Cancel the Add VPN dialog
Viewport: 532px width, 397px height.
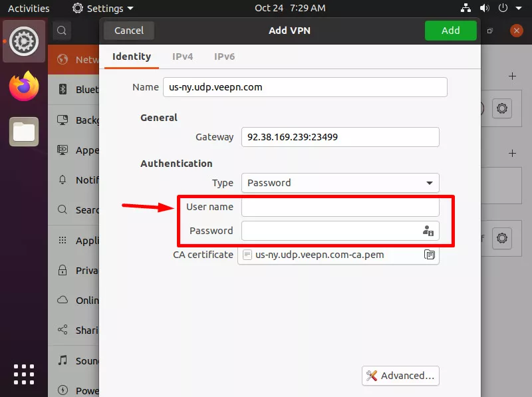(x=129, y=31)
